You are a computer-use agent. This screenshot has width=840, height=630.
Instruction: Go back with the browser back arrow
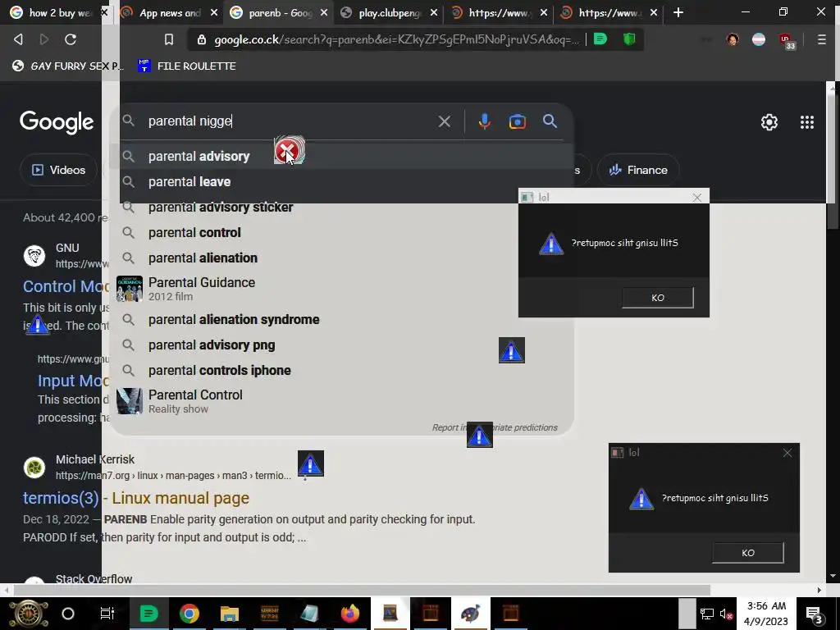pos(18,39)
